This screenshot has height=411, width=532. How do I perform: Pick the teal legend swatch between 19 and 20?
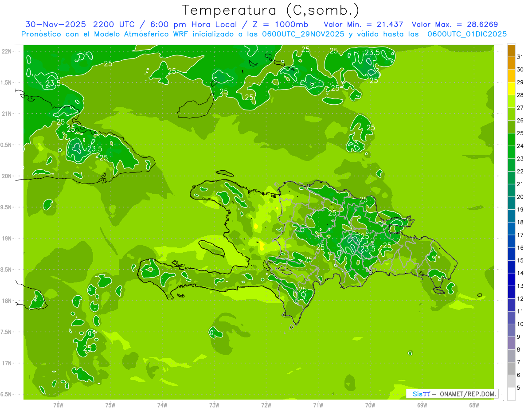pyautogui.click(x=511, y=203)
